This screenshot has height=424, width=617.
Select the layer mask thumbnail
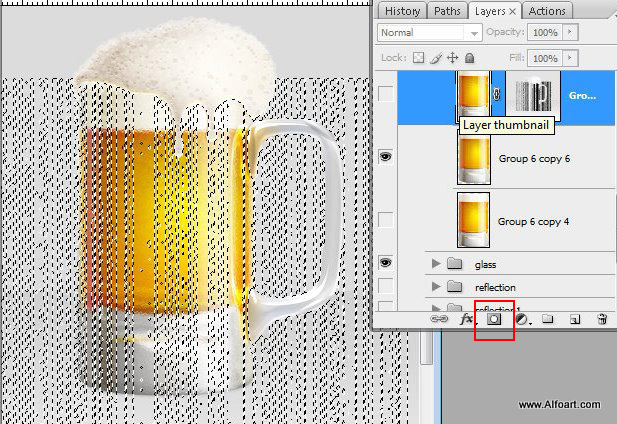(533, 94)
